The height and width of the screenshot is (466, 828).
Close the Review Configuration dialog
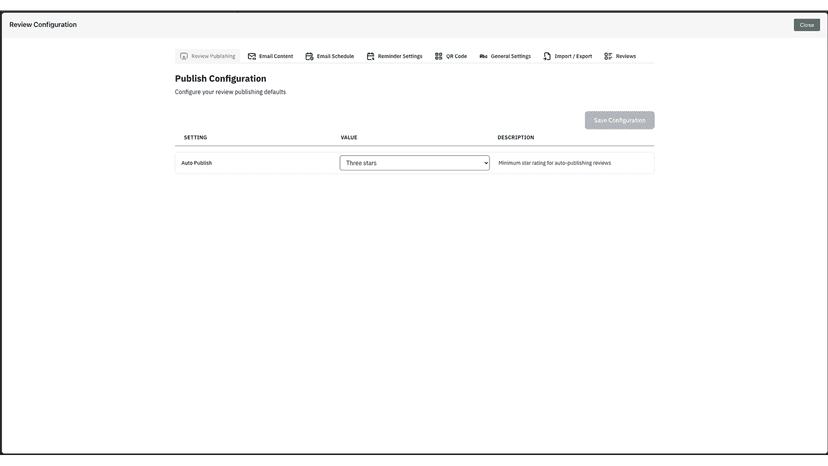[806, 25]
